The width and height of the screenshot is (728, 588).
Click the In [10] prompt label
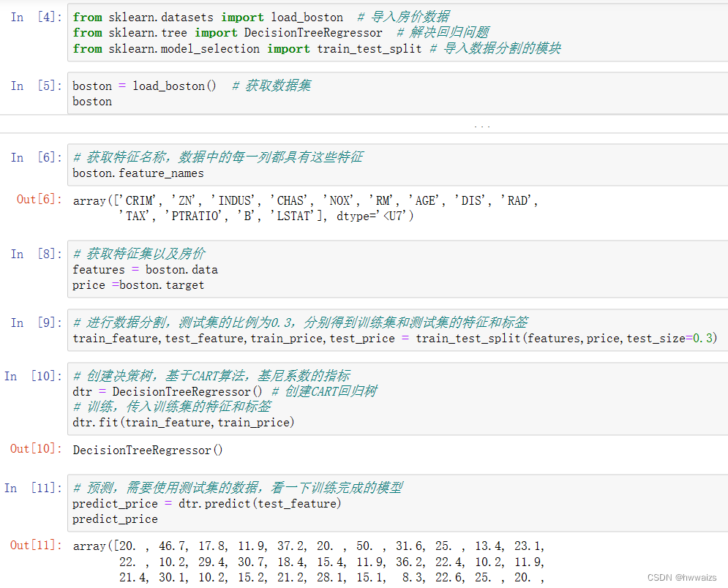click(x=33, y=377)
